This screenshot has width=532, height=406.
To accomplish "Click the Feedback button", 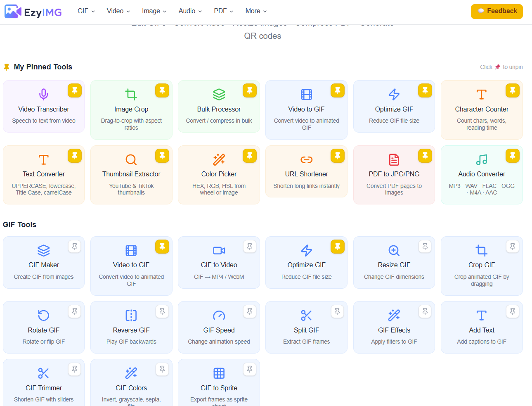I will pyautogui.click(x=497, y=11).
